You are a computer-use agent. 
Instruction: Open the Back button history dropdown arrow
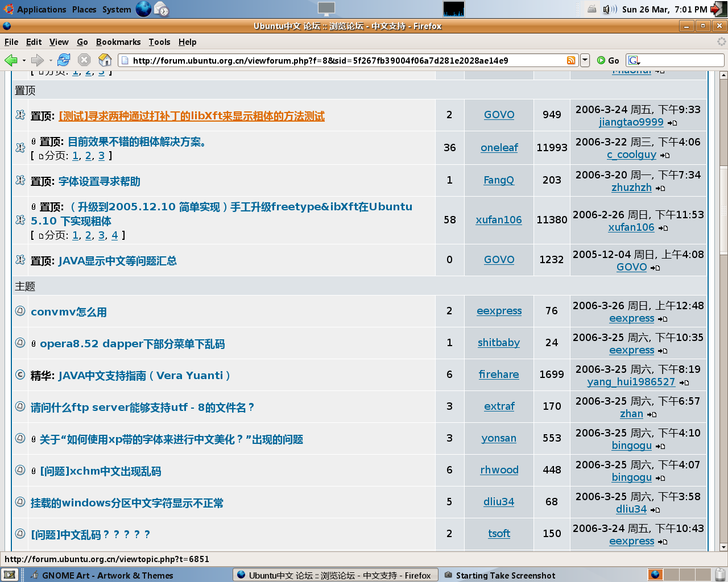24,60
